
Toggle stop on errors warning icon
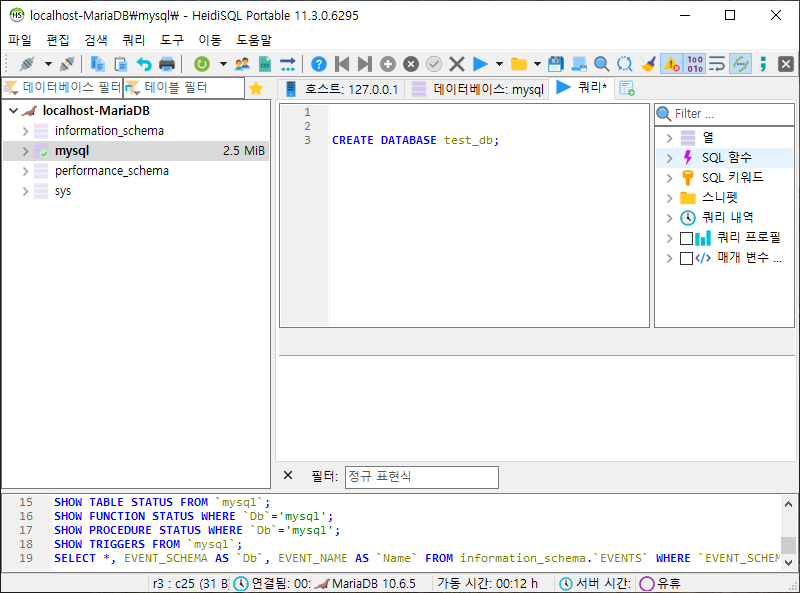click(671, 64)
